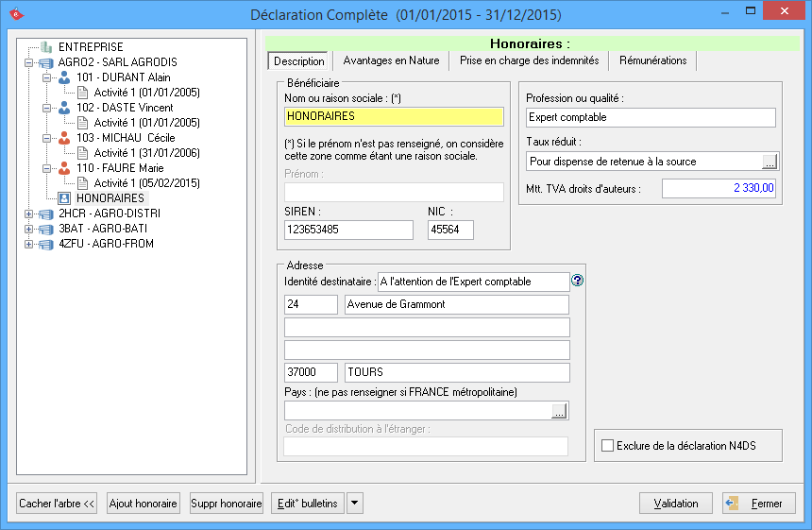Expand the 4ZFU - AGRO-FROM tree node
This screenshot has height=530, width=812.
[29, 244]
